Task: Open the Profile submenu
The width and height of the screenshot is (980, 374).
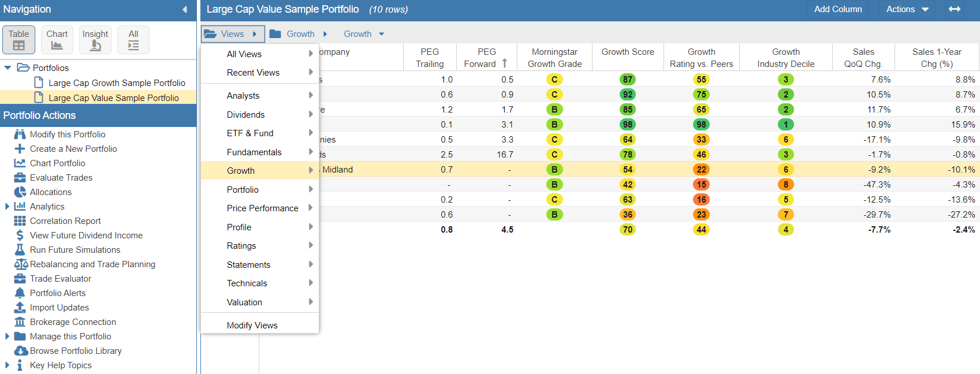Action: click(x=260, y=227)
